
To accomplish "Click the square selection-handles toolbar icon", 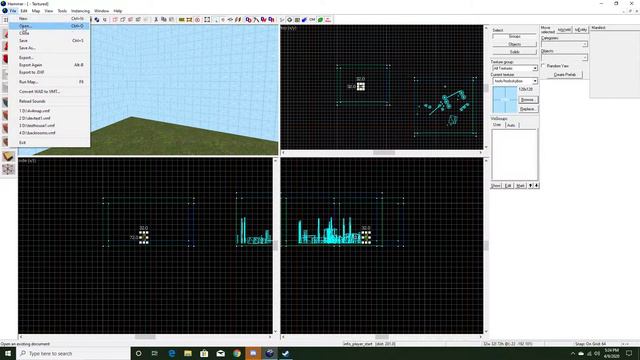I will click(207, 20).
